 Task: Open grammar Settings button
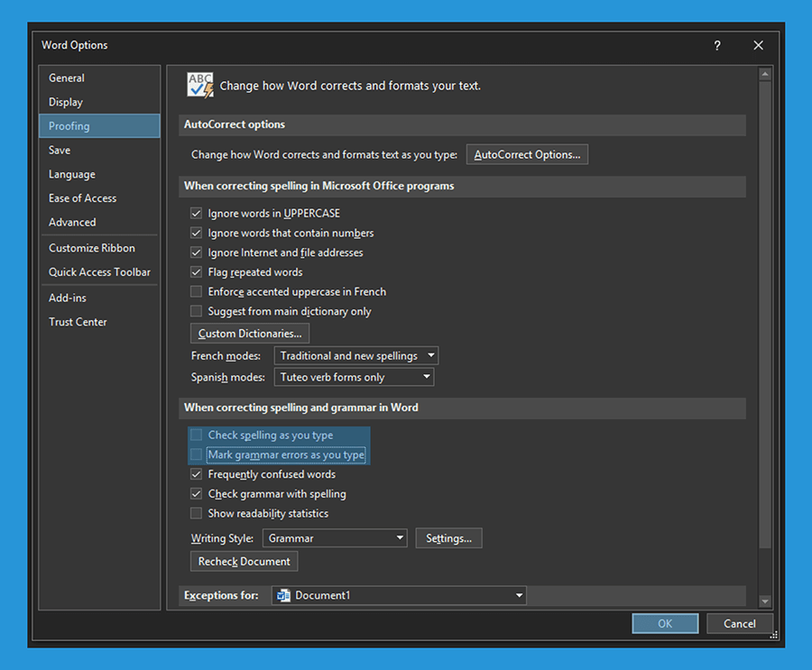click(x=448, y=538)
